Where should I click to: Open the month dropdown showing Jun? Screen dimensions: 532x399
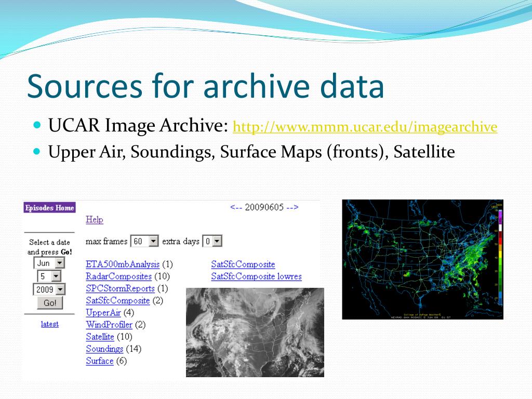click(49, 263)
